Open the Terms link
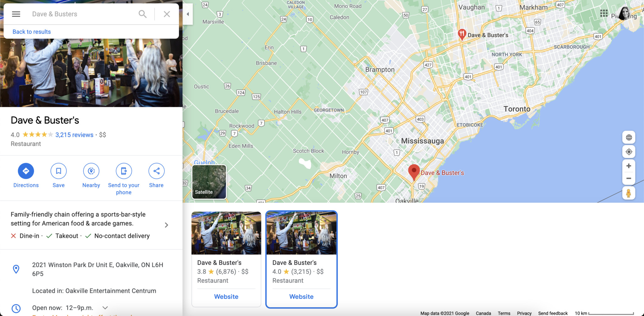The image size is (644, 316). coord(504,313)
